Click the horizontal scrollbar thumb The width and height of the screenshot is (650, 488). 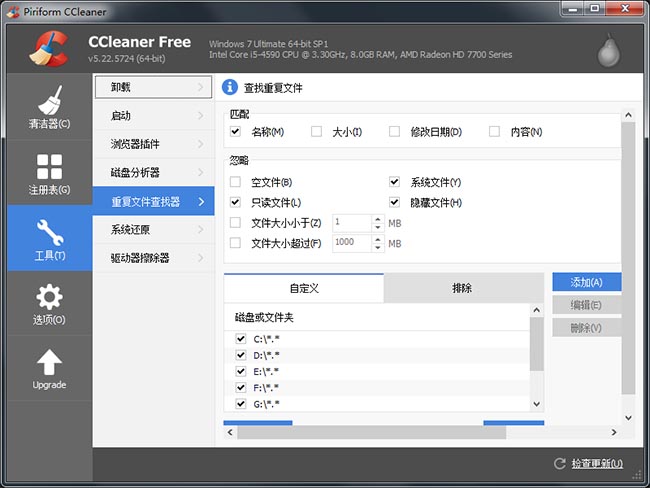[371, 432]
